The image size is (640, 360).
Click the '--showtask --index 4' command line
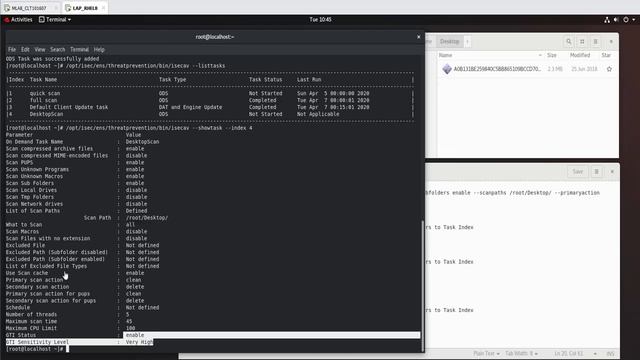[x=129, y=128]
